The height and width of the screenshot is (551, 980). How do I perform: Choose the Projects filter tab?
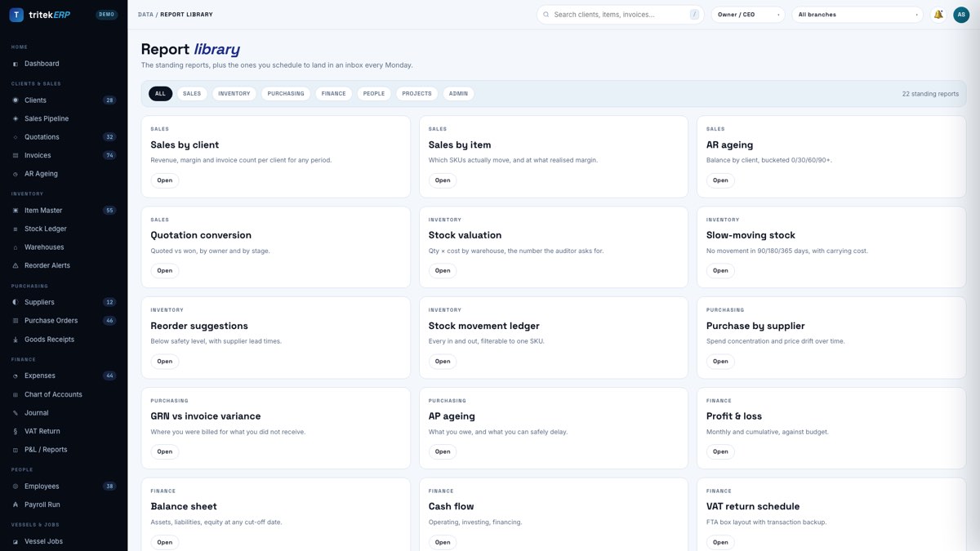[x=417, y=94]
